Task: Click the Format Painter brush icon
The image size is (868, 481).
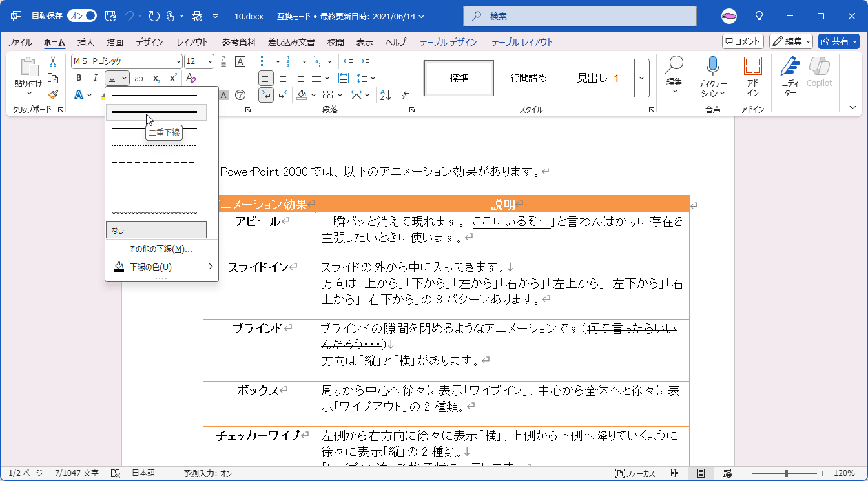Action: 53,94
